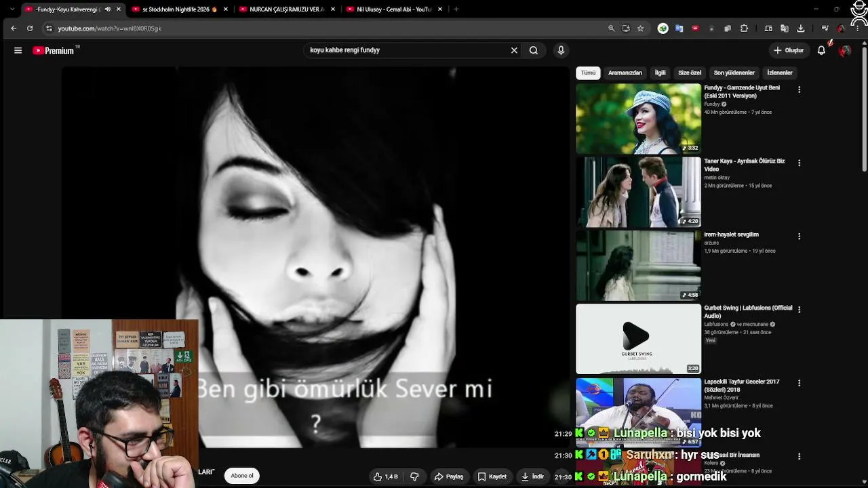The image size is (868, 488).
Task: Save the video with Kaydet
Action: pyautogui.click(x=492, y=476)
